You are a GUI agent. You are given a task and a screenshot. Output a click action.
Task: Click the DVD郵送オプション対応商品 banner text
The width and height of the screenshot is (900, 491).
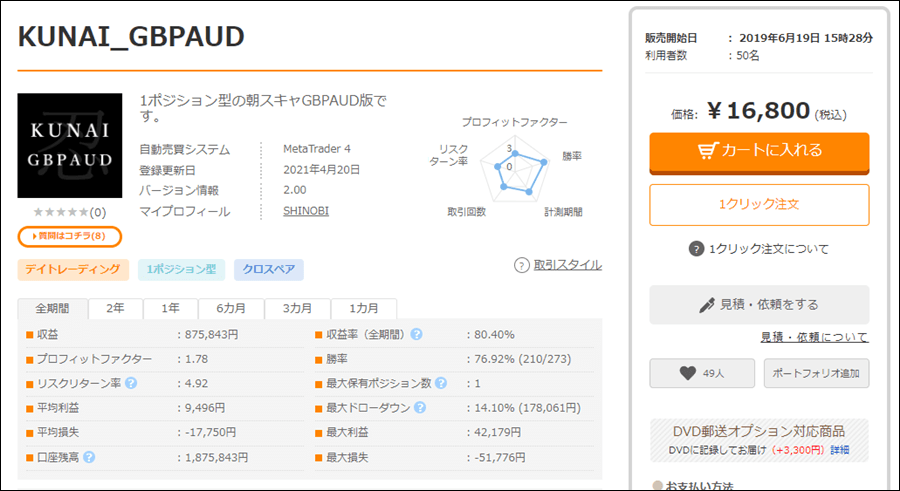pos(759,431)
